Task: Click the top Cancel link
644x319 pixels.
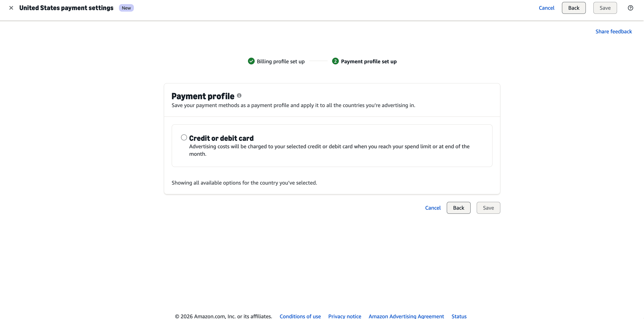Action: (547, 8)
